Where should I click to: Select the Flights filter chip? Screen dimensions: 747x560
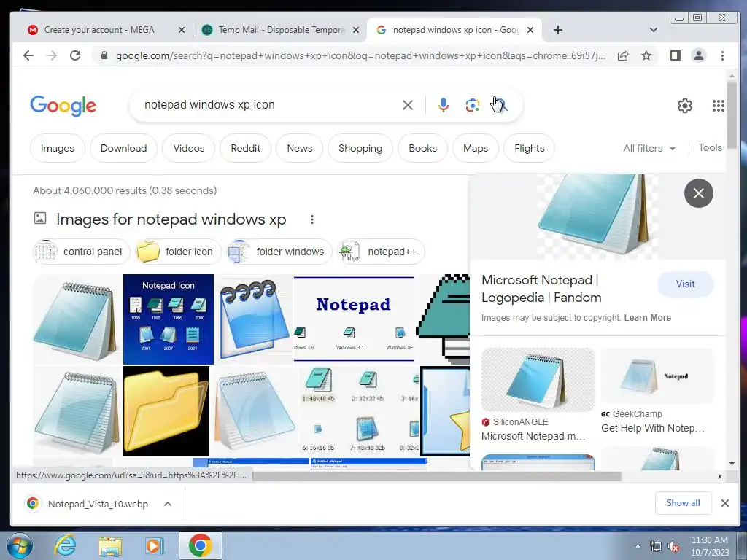[x=529, y=149]
